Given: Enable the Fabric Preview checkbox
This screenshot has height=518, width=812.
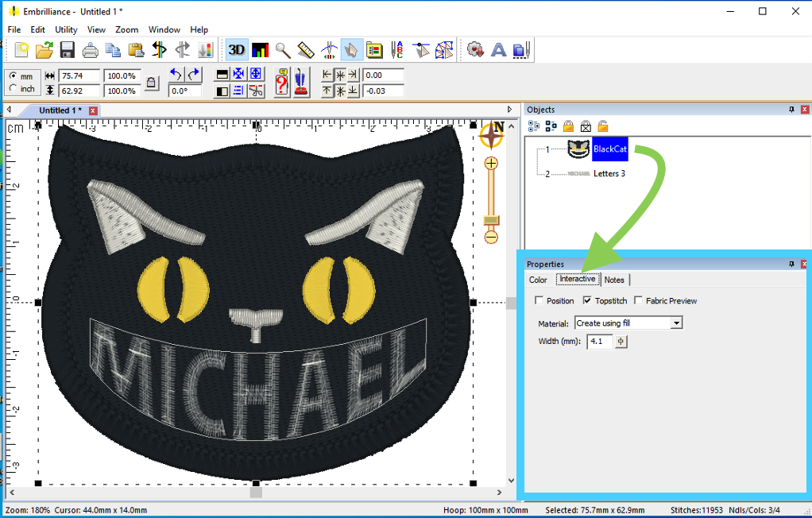Looking at the screenshot, I should tap(639, 301).
